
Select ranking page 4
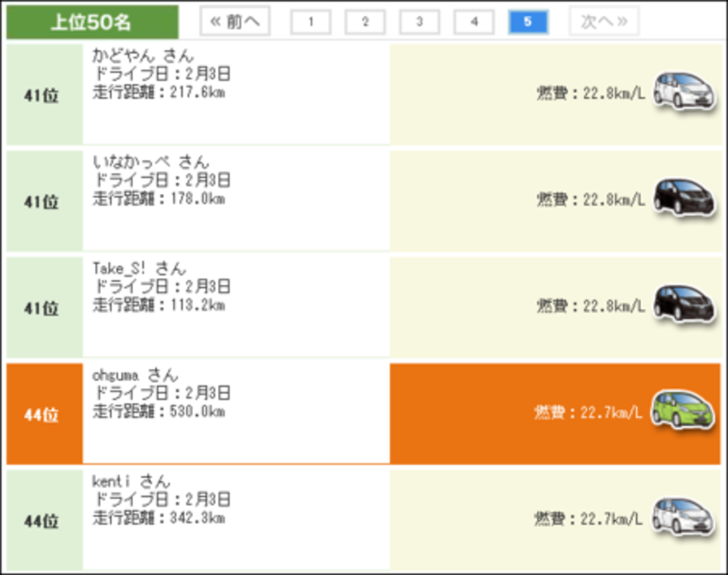474,22
